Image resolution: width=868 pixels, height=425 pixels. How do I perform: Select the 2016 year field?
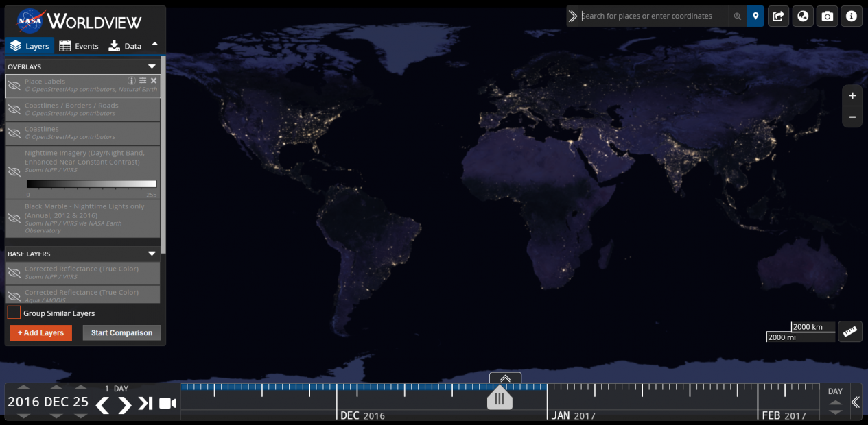click(24, 402)
